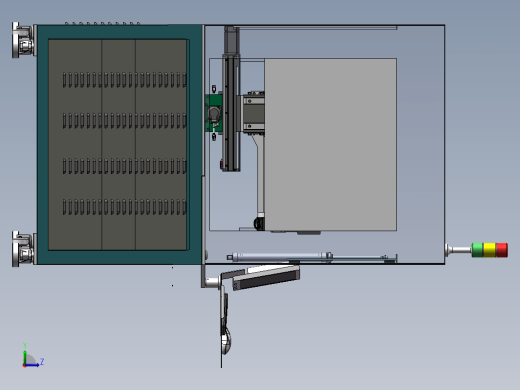Viewport: 520px width, 390px height.
Task: Click the red segment of the signal tower light
Action: point(502,250)
